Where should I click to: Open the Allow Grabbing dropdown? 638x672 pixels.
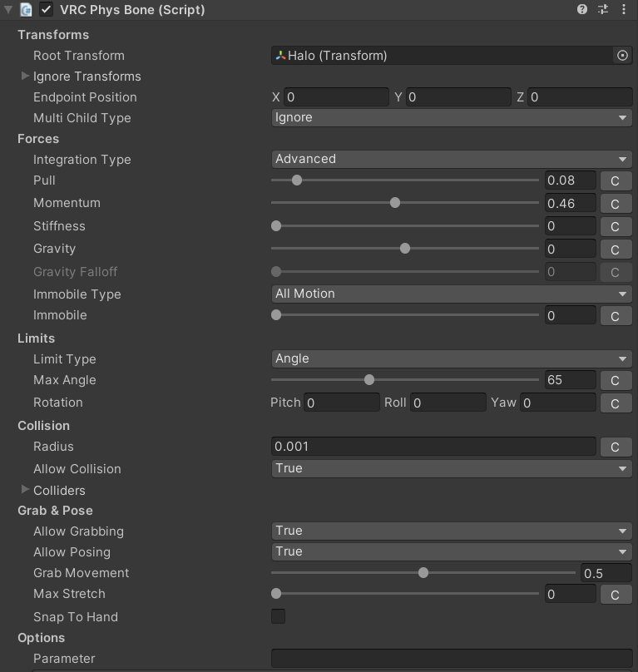tap(452, 531)
